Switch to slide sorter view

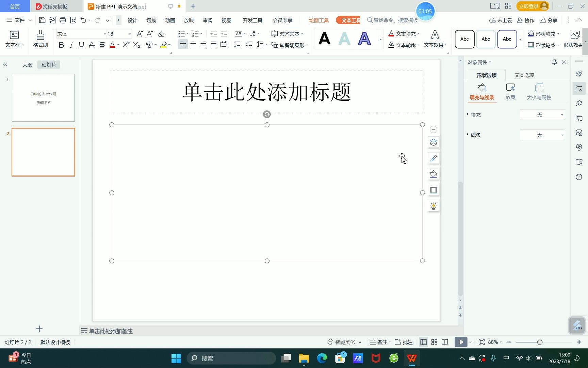(x=434, y=342)
